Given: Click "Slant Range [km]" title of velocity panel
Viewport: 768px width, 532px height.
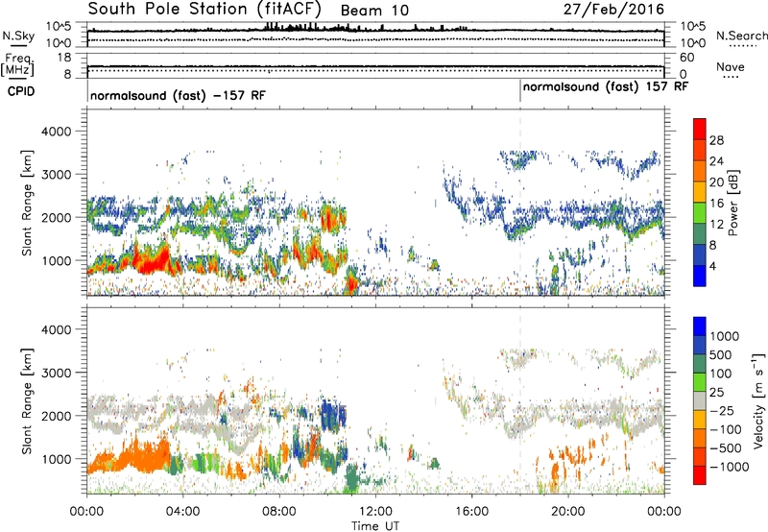Looking at the screenshot, I should tap(27, 401).
